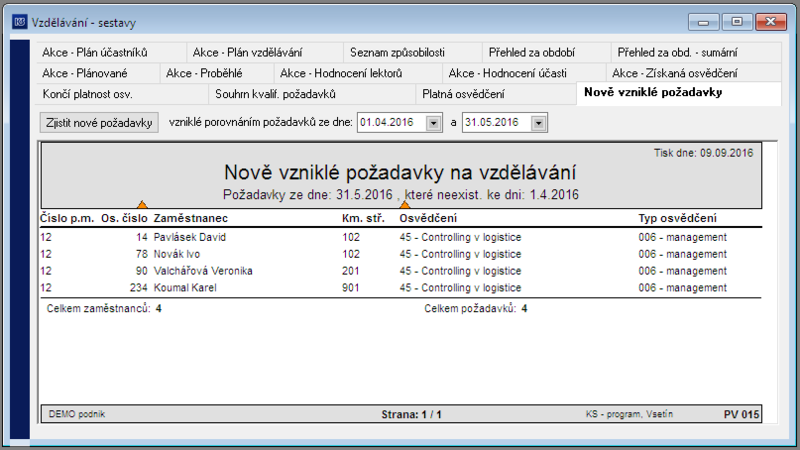Open the Akce - Proběhlé tab
Screen dimensions: 800x450
[x=216, y=73]
